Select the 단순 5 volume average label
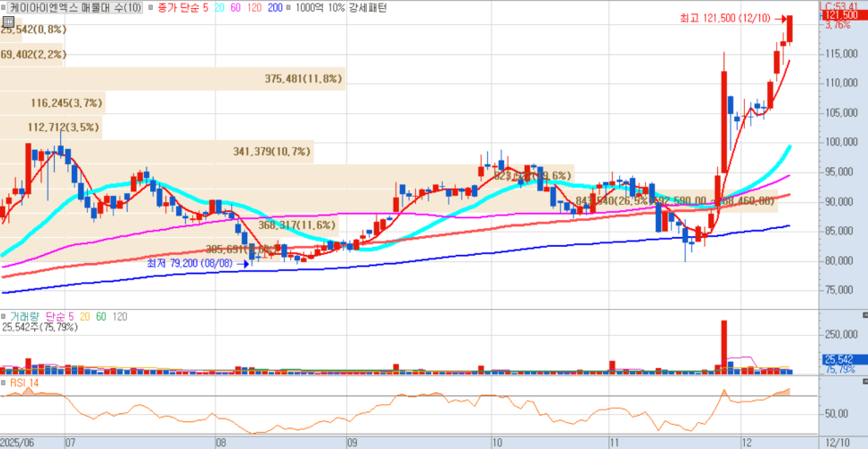868x449 pixels. [59, 316]
